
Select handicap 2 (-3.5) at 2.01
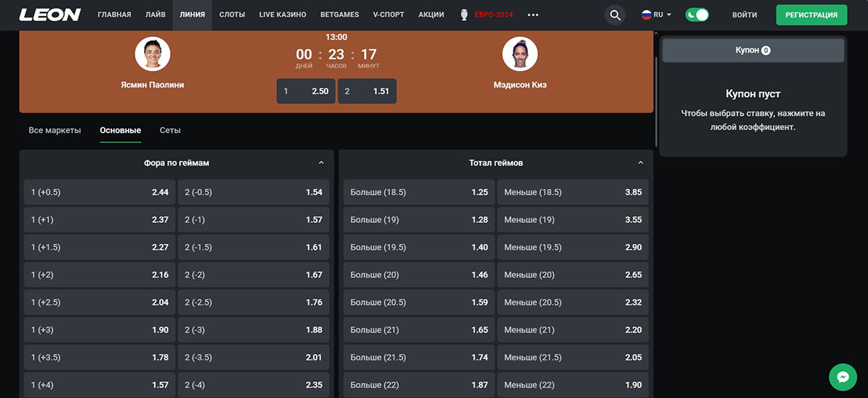coord(253,357)
